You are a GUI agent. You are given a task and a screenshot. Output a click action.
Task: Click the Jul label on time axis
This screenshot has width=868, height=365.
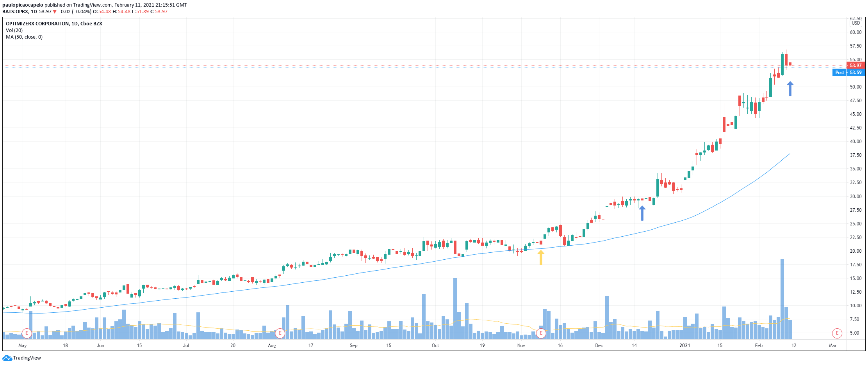[186, 346]
